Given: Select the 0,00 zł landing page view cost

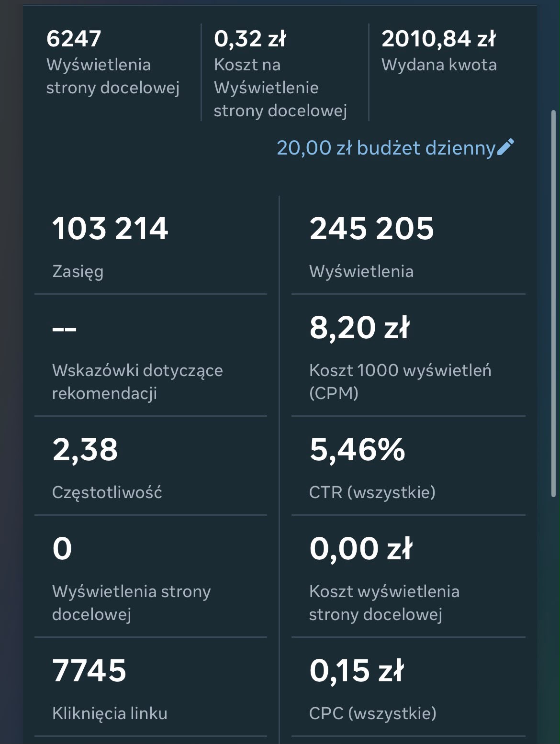Looking at the screenshot, I should [361, 549].
